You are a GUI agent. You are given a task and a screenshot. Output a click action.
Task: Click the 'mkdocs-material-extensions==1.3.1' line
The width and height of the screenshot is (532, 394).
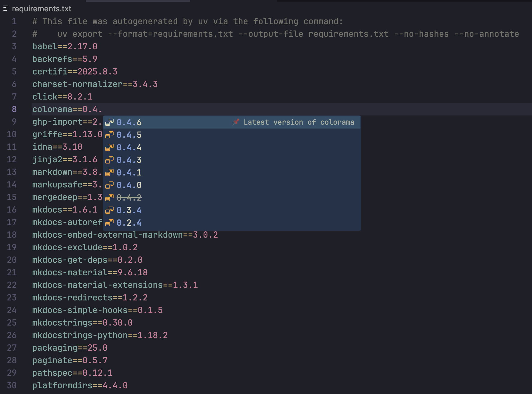pyautogui.click(x=115, y=285)
